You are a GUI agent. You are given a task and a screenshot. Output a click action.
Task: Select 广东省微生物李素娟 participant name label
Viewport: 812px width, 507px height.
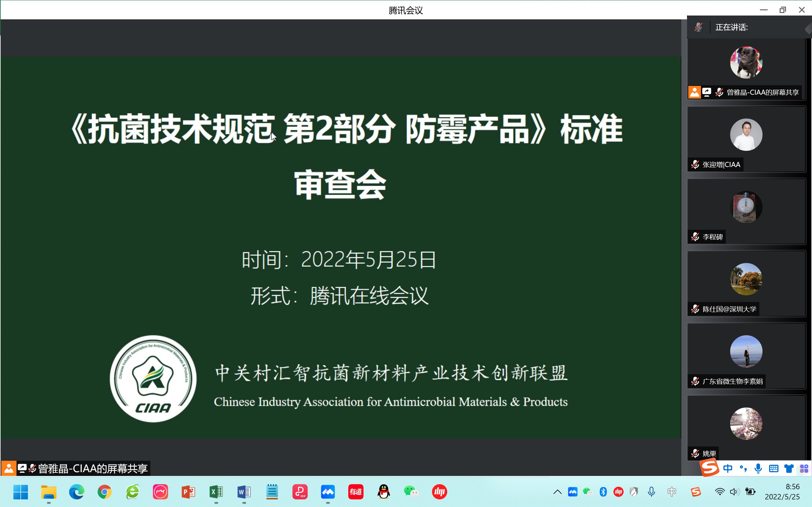(x=732, y=382)
